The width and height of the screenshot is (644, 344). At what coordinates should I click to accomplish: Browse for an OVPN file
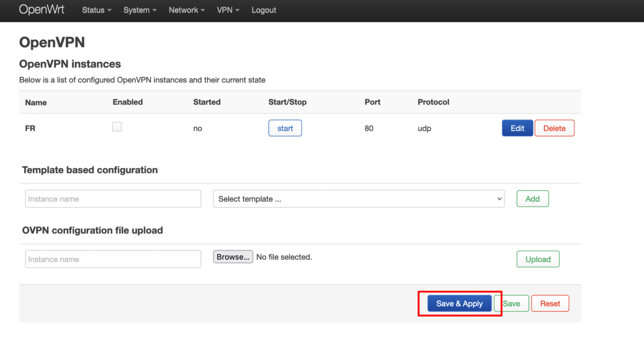233,257
